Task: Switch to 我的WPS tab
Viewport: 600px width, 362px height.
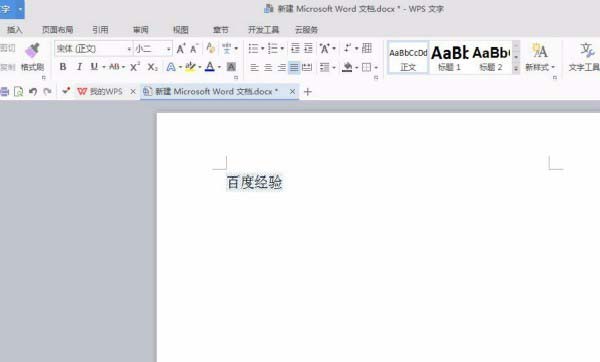Action: [x=100, y=92]
